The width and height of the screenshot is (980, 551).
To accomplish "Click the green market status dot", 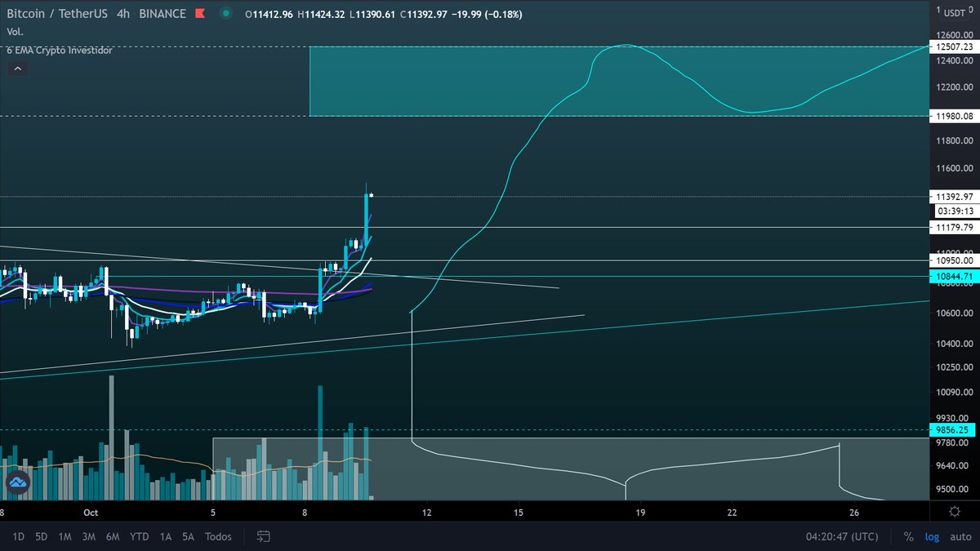I will click(226, 15).
